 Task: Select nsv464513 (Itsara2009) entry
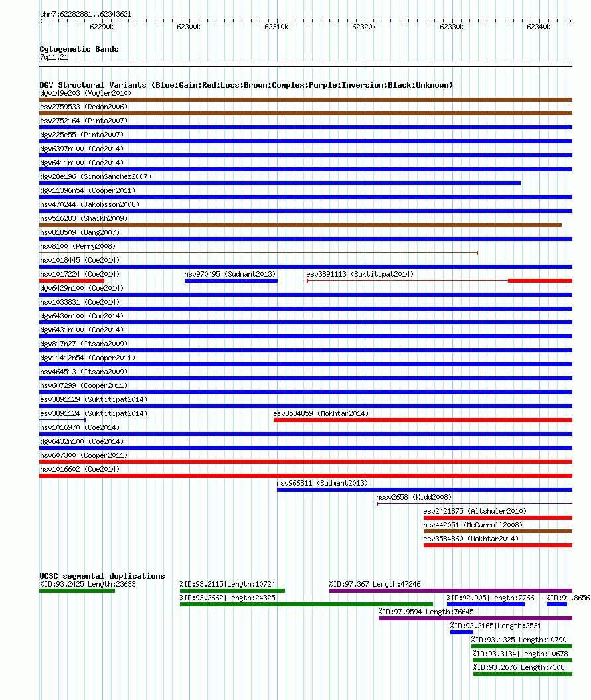pos(84,372)
